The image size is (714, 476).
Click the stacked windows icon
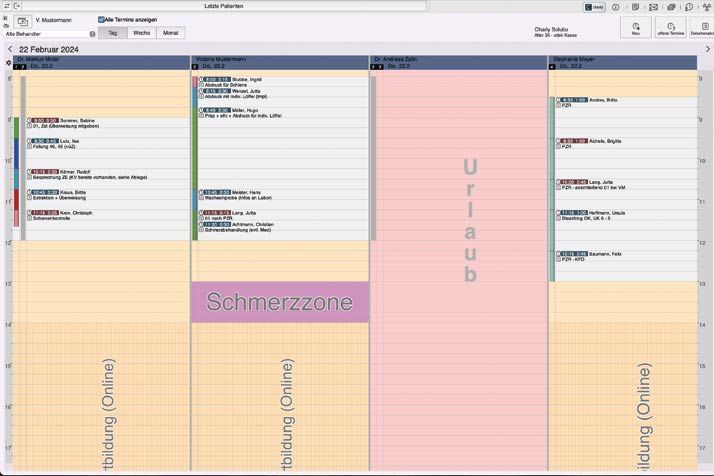pos(671,7)
